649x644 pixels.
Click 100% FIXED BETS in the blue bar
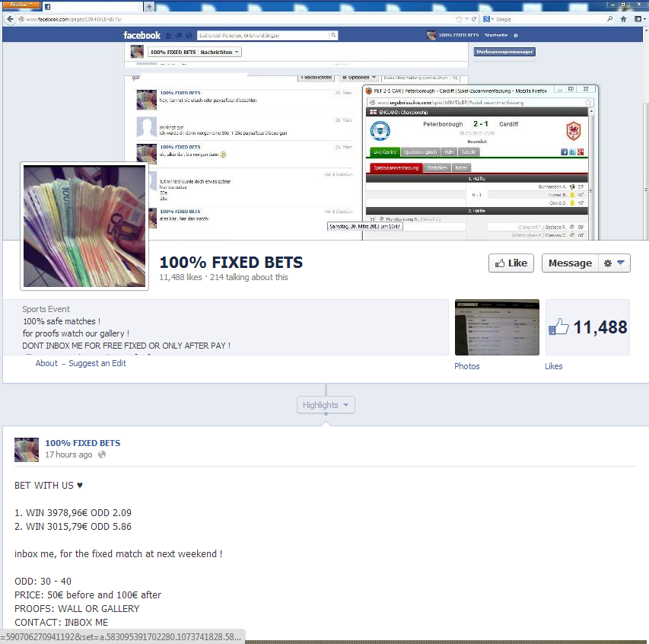click(459, 36)
